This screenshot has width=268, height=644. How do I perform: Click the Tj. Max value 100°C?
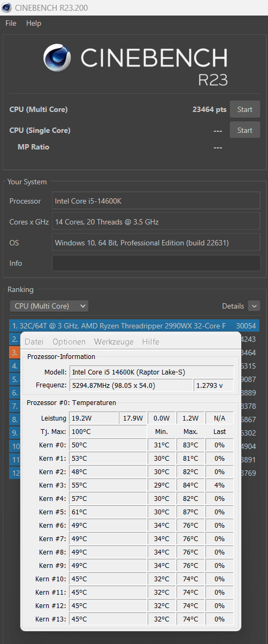tap(108, 431)
